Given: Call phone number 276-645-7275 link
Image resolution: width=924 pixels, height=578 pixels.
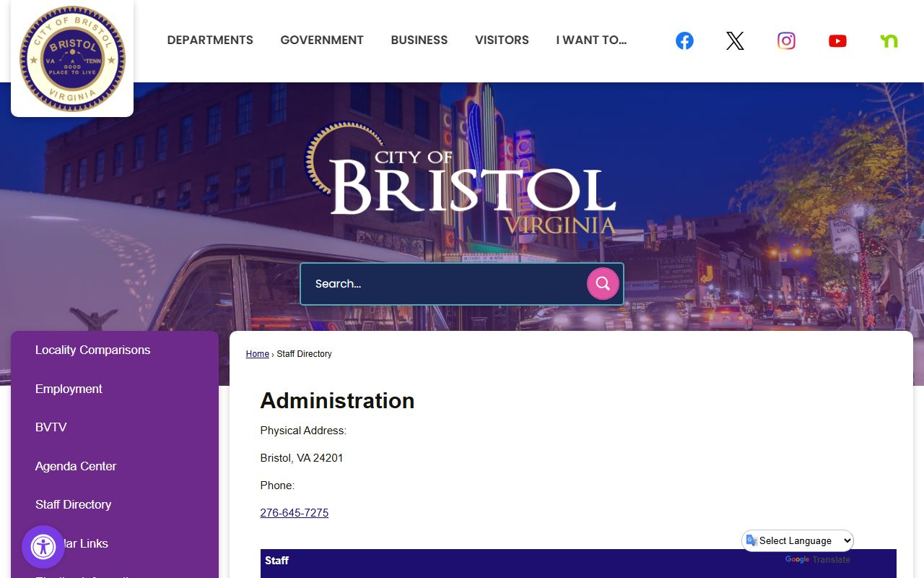Looking at the screenshot, I should click(x=295, y=513).
